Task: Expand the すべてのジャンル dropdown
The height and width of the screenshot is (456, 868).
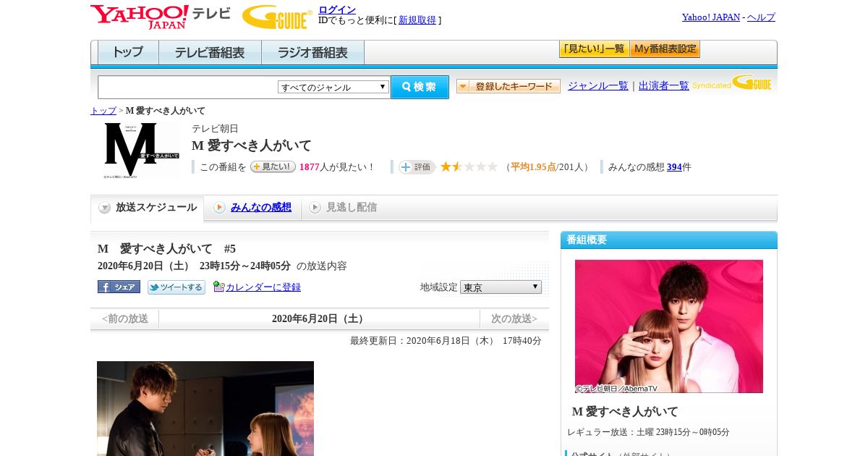Action: click(x=333, y=87)
